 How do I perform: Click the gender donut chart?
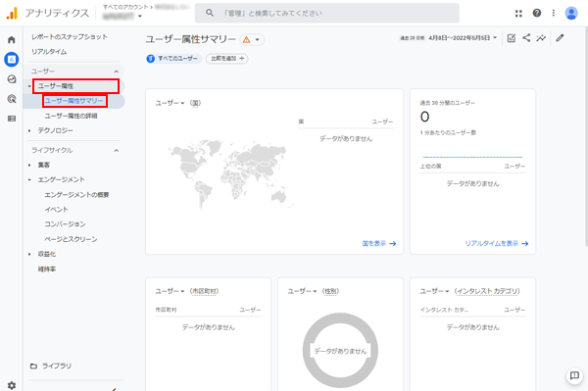click(x=340, y=351)
